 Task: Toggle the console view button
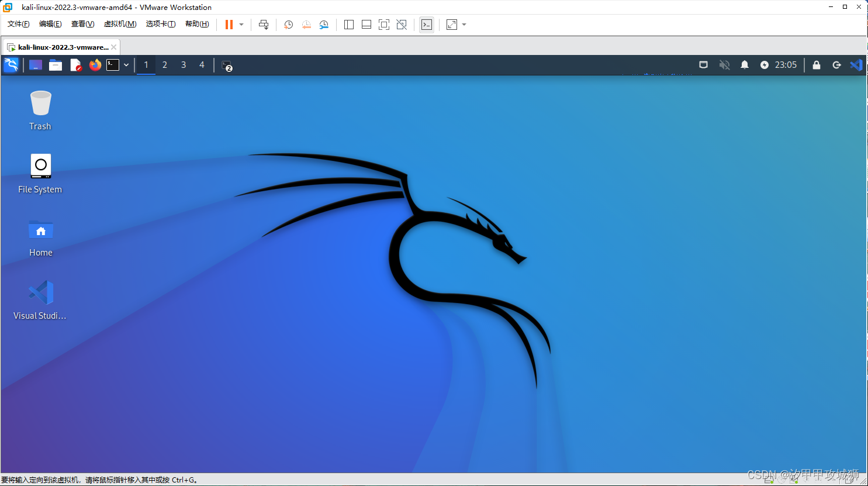427,25
